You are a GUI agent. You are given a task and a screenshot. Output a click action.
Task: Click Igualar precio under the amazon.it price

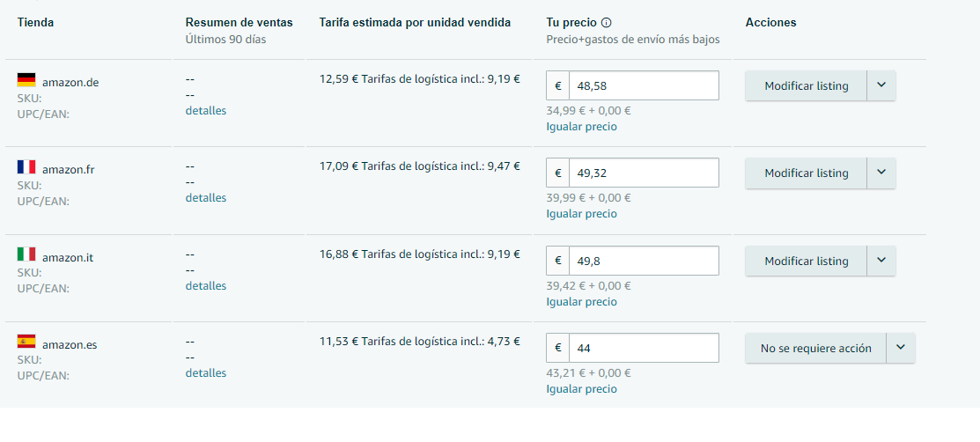point(581,301)
